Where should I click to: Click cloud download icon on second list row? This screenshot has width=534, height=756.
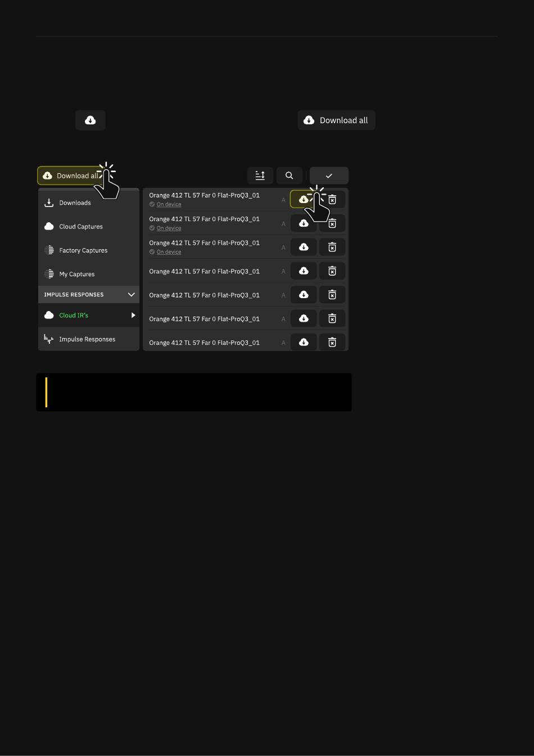pyautogui.click(x=304, y=223)
